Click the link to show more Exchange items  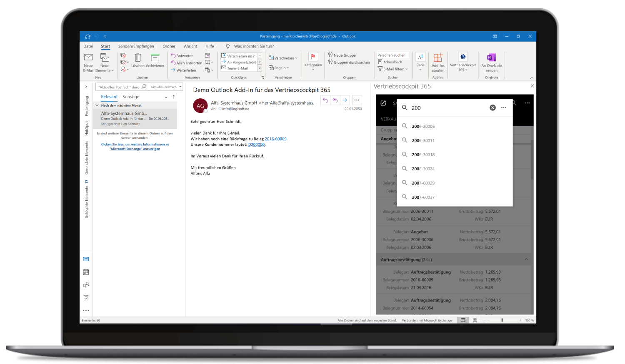[x=135, y=147]
